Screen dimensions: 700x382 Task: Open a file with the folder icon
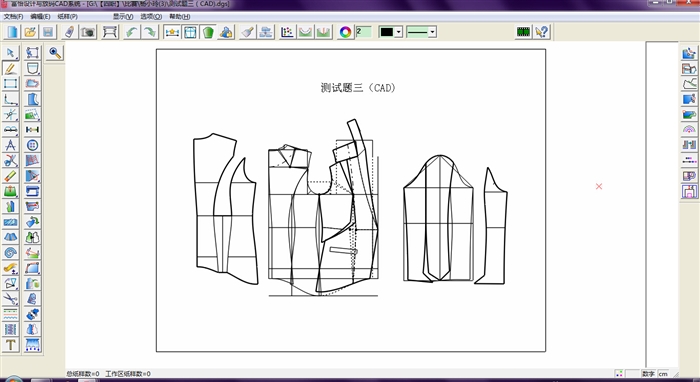click(30, 32)
